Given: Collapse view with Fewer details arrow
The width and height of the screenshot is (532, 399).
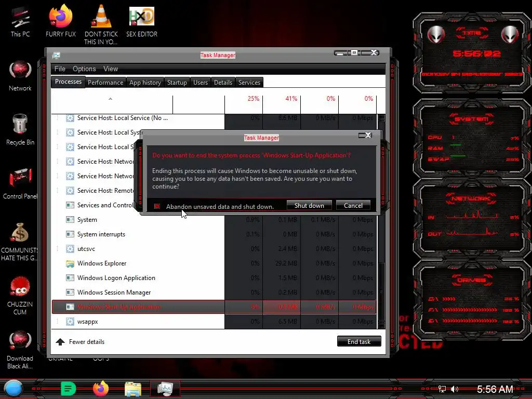Looking at the screenshot, I should point(60,342).
